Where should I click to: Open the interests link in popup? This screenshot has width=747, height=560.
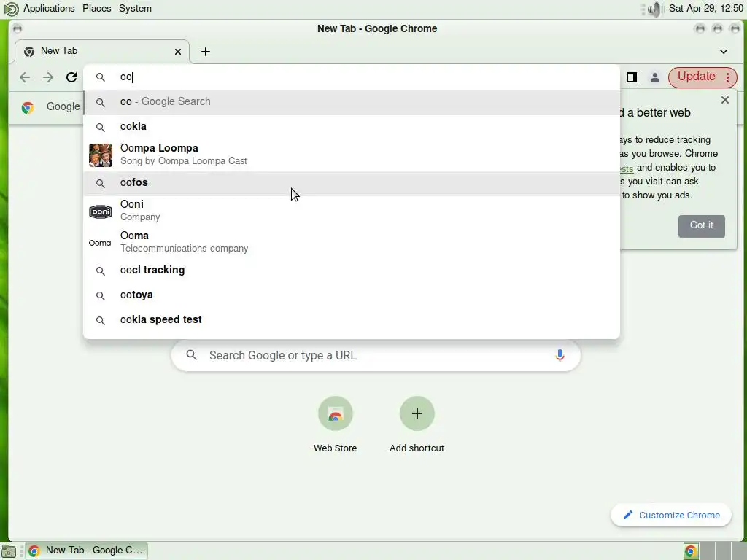point(627,168)
